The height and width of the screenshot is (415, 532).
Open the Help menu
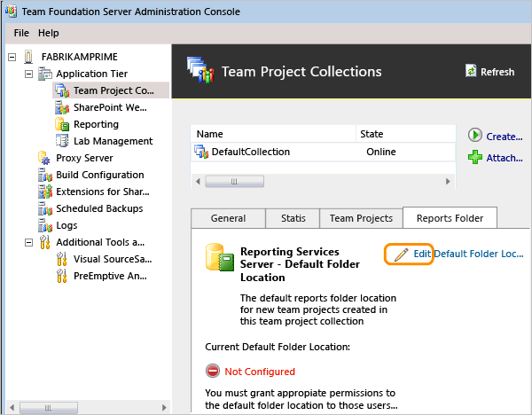(49, 33)
